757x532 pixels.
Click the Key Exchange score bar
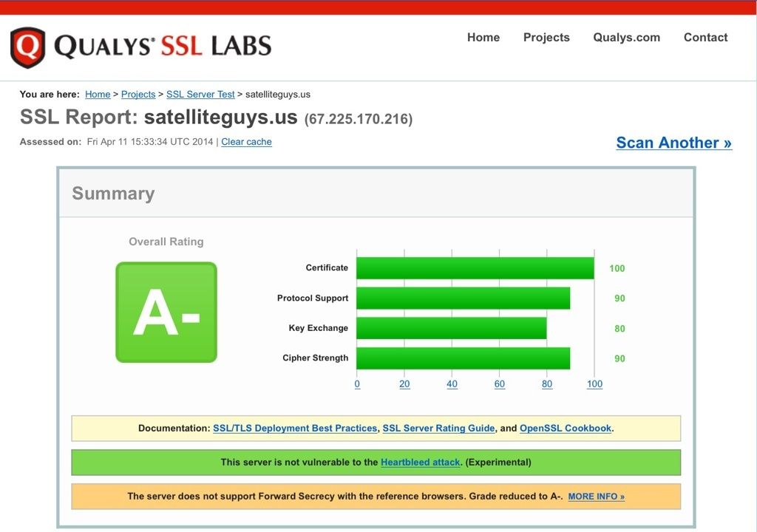click(x=452, y=328)
